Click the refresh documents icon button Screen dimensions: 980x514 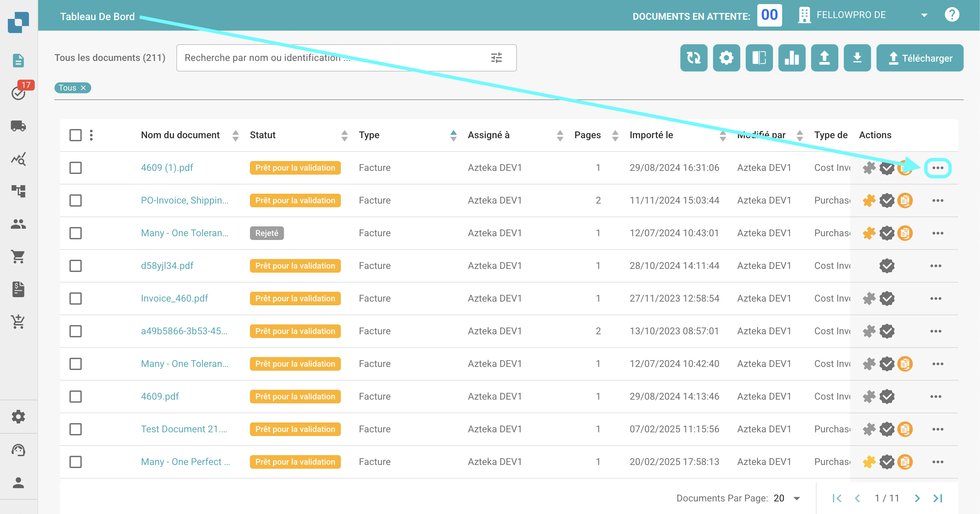694,58
